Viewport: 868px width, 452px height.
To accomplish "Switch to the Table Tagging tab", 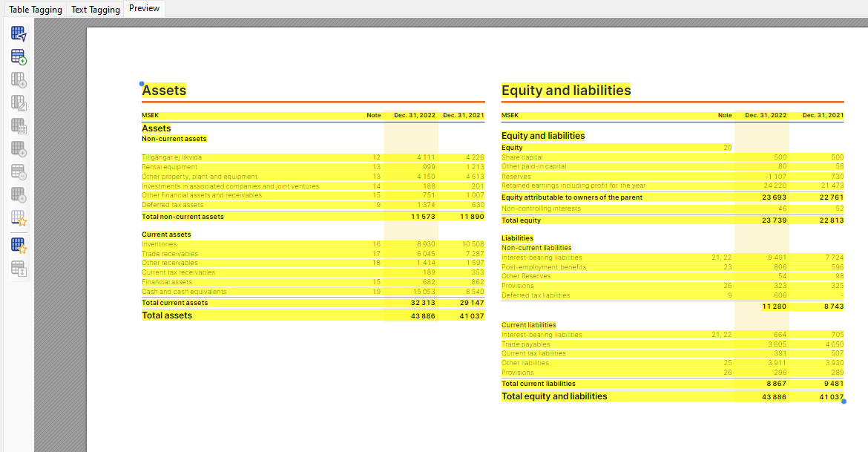I will 36,9.
